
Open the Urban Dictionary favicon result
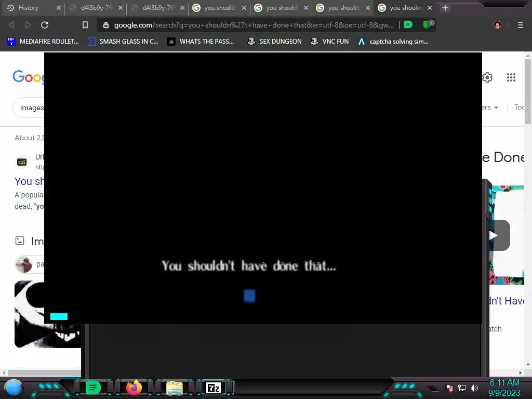pos(22,162)
